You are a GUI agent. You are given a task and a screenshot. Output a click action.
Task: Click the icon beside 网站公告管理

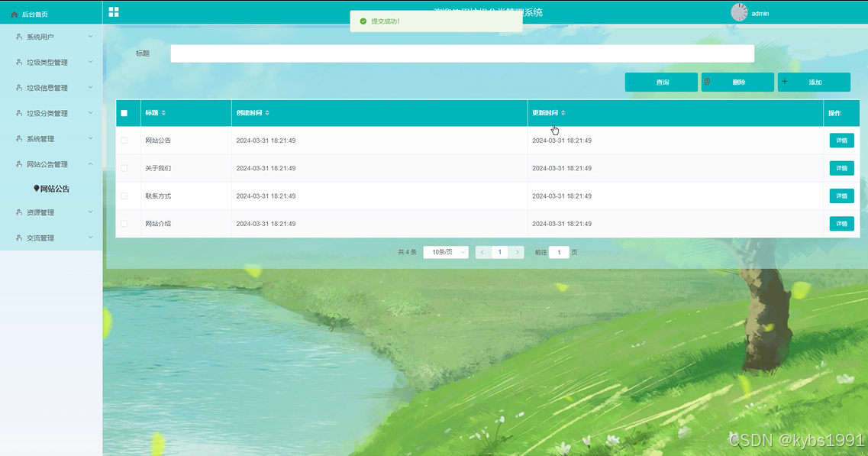pyautogui.click(x=19, y=164)
